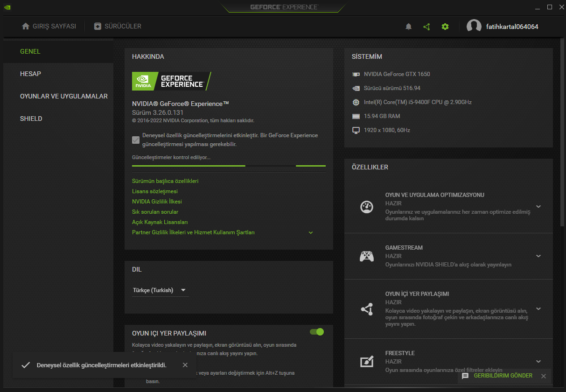Image resolution: width=566 pixels, height=392 pixels.
Task: Open Sık sorulan sorular link
Action: pos(155,212)
